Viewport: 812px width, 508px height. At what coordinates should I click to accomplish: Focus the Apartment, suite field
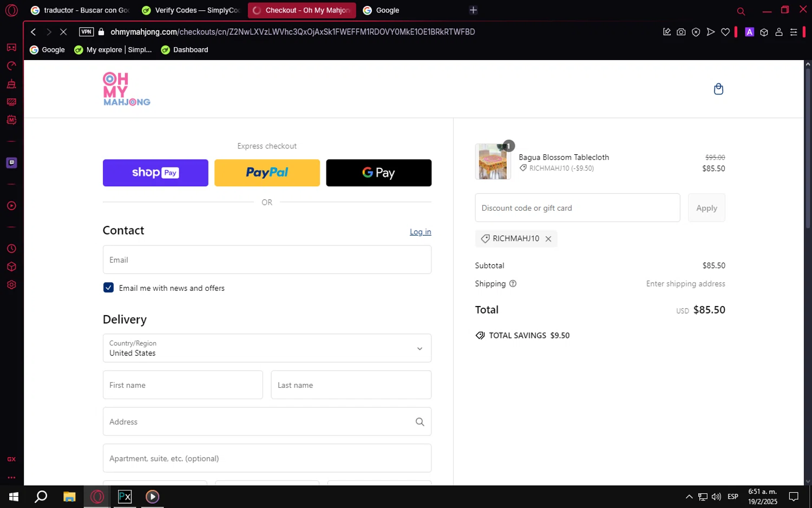click(267, 458)
